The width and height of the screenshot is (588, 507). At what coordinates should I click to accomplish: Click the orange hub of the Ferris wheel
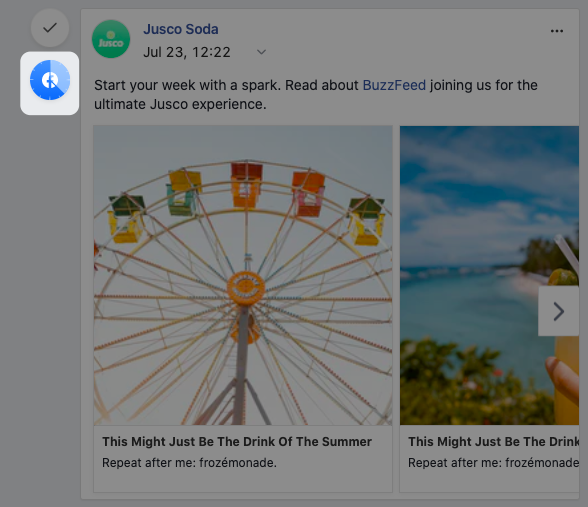[x=246, y=288]
